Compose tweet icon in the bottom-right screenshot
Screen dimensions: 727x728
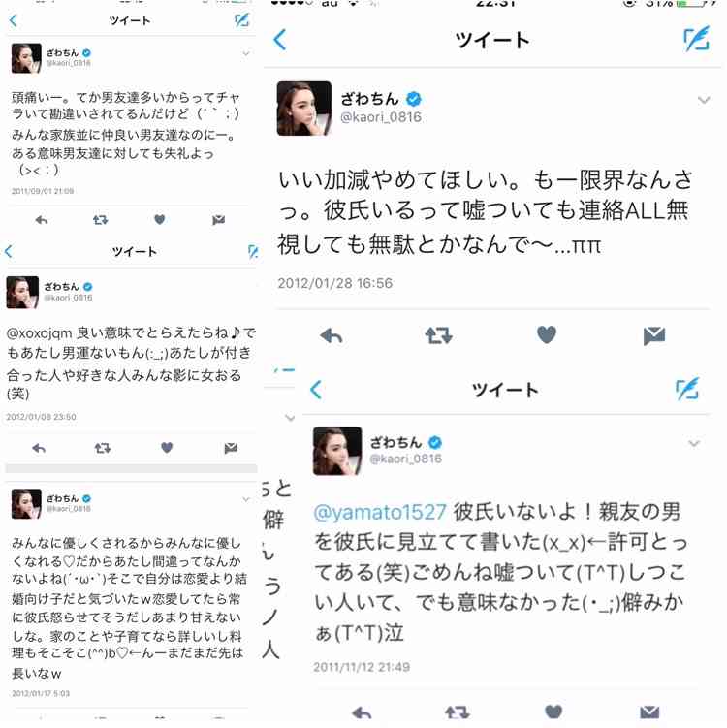(x=687, y=389)
